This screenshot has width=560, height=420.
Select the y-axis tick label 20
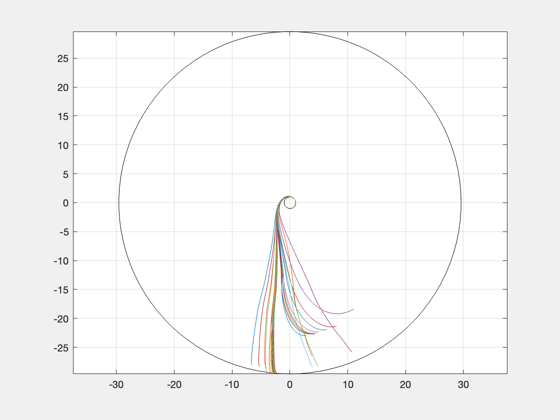point(62,87)
